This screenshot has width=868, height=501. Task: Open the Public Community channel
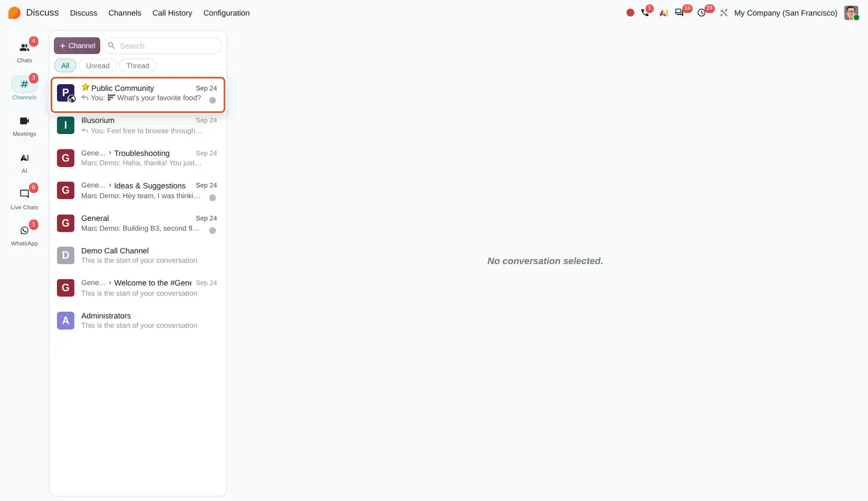(138, 95)
